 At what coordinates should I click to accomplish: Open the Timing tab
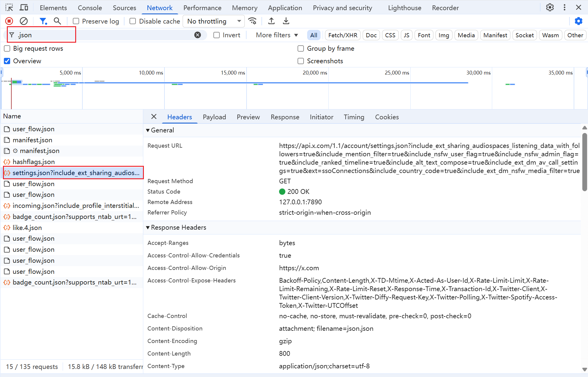[x=354, y=117]
